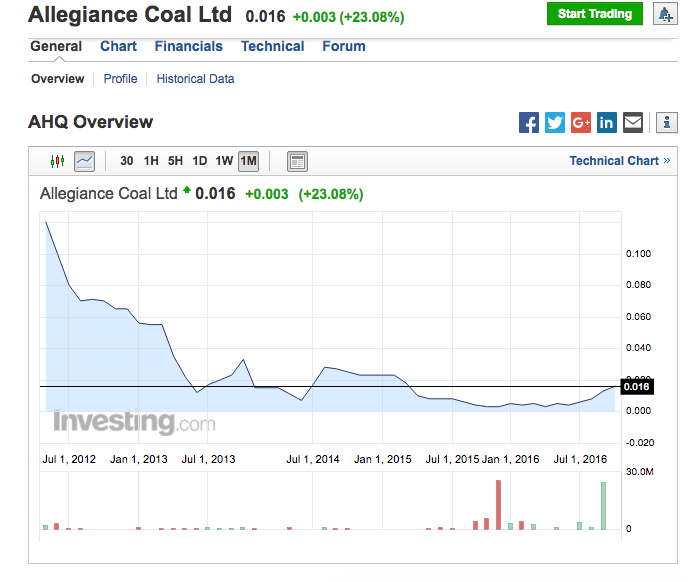Viewport: 688px width, 582px height.
Task: Select the area line chart icon
Action: click(x=84, y=161)
